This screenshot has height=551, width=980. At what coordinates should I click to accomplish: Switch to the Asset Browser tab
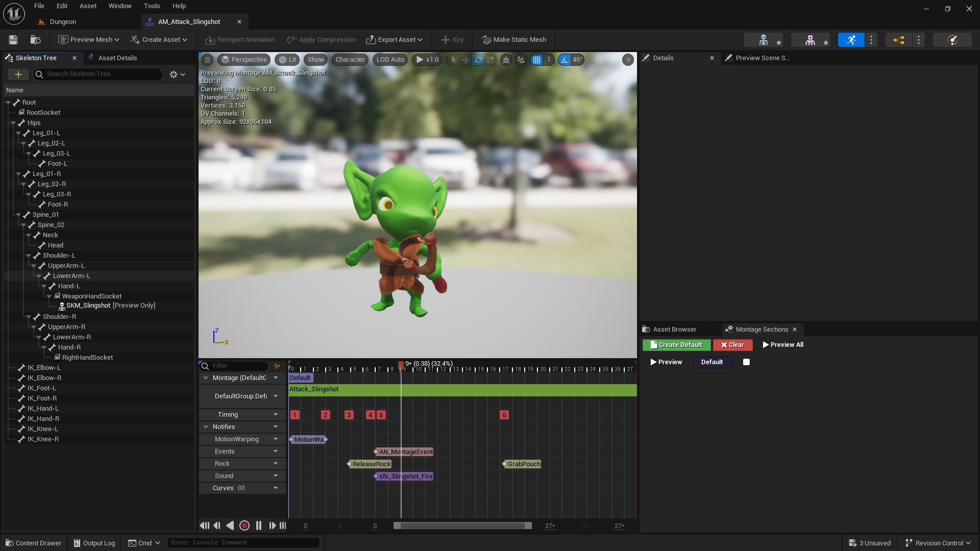tap(674, 330)
